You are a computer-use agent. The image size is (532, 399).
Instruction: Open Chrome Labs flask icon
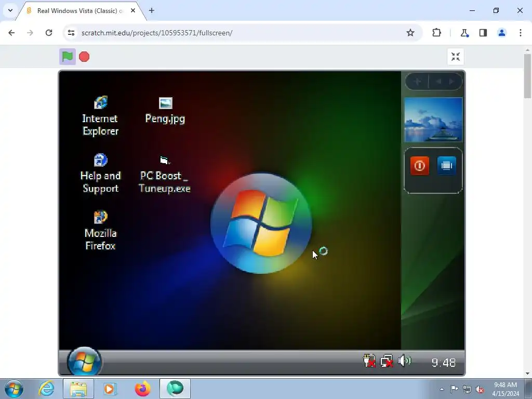coord(464,33)
